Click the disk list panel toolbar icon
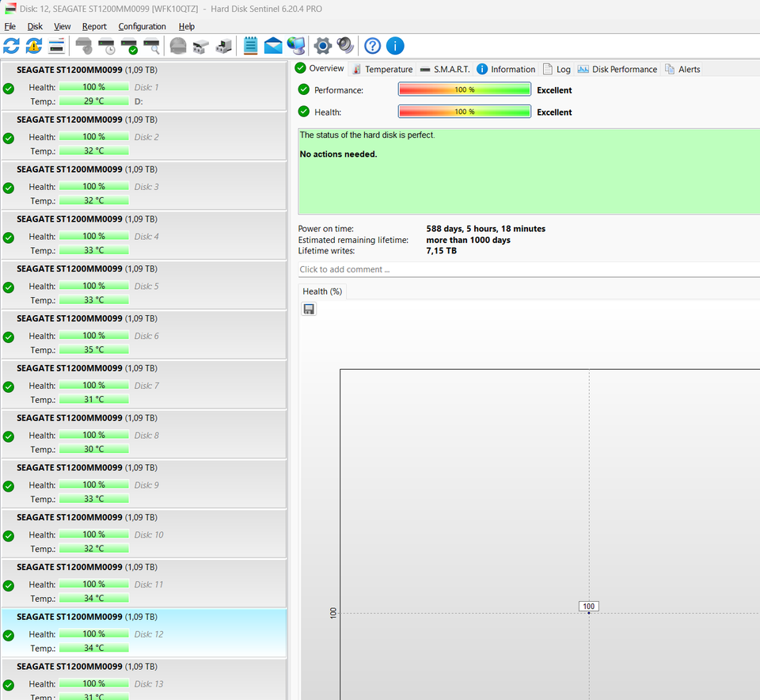The height and width of the screenshot is (700, 760). [56, 46]
